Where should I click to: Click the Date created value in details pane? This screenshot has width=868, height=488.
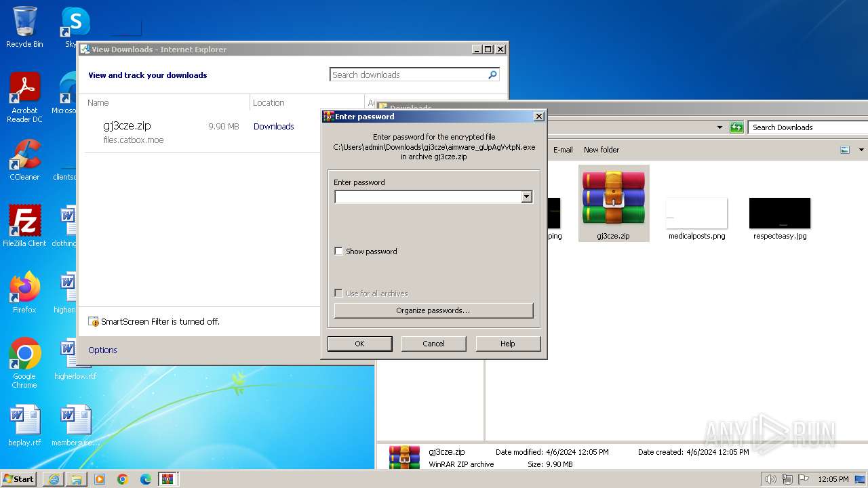tap(717, 452)
